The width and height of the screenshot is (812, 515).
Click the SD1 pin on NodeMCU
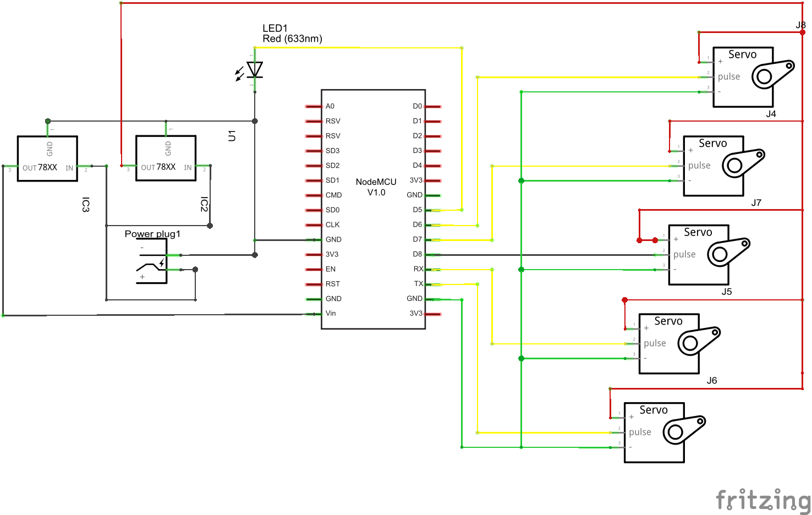[314, 180]
